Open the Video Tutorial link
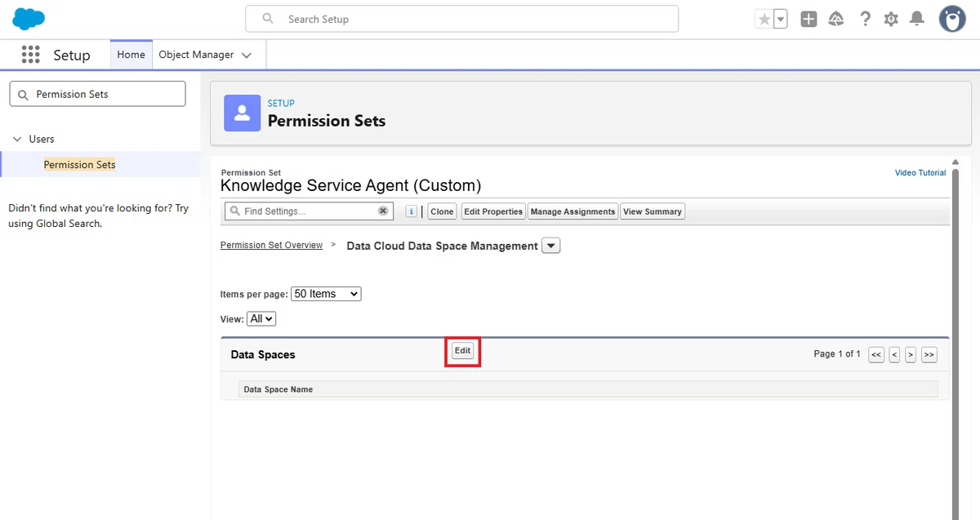 click(920, 173)
